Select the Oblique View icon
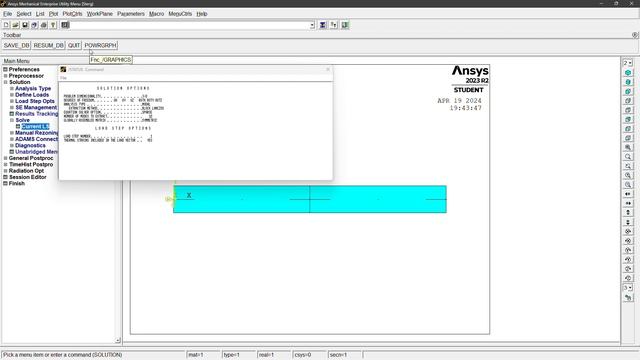This screenshot has height=360, width=640. coord(628,82)
